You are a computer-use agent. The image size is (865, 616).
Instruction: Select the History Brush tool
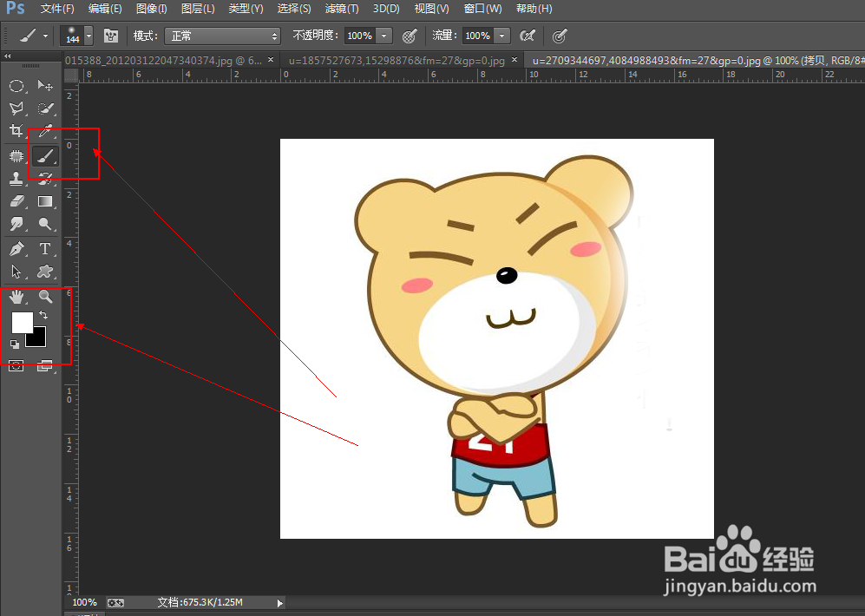coord(45,179)
